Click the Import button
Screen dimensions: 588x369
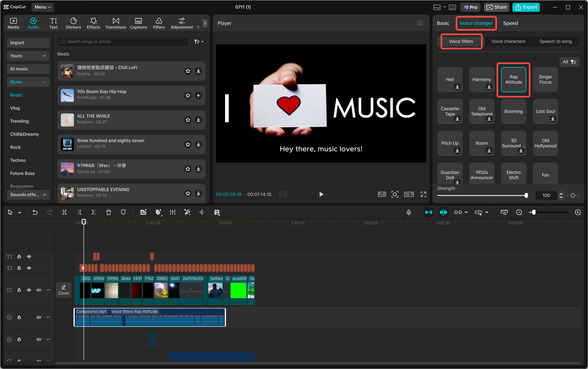pos(28,43)
